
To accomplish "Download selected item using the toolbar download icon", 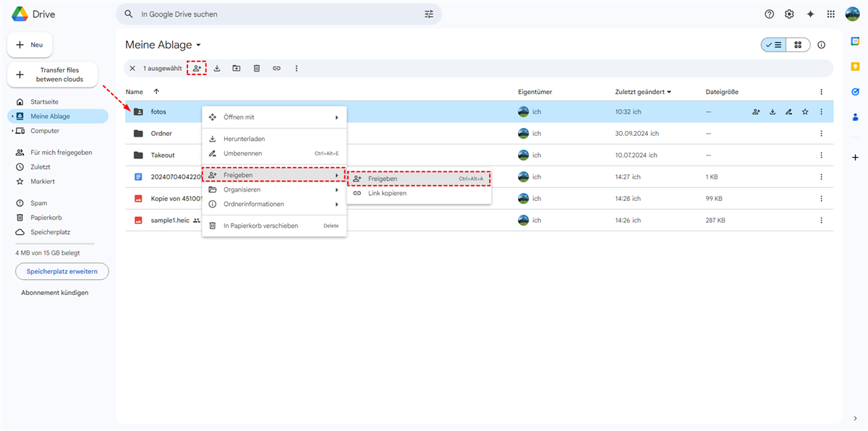I will pos(216,68).
